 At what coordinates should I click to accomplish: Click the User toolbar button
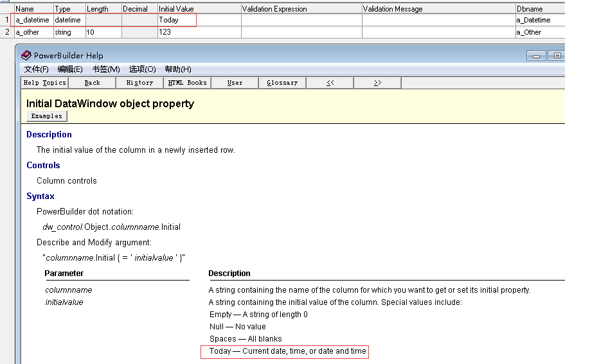pyautogui.click(x=235, y=83)
